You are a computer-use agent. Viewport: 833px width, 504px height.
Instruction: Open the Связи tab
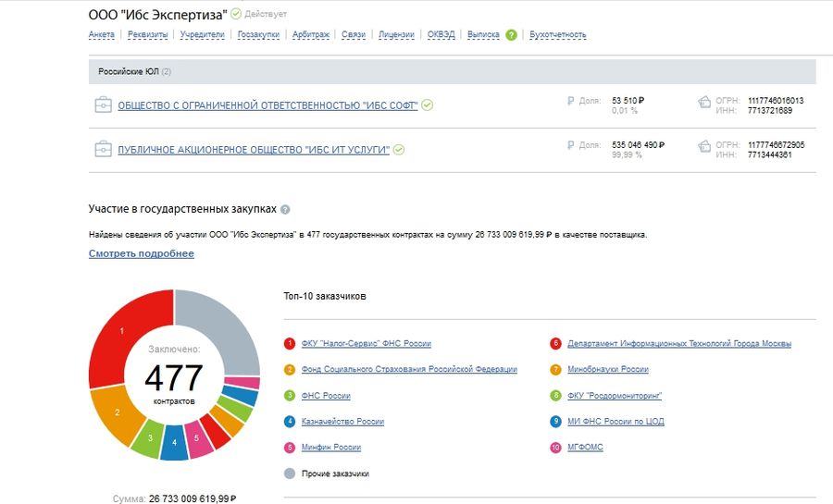tap(354, 34)
